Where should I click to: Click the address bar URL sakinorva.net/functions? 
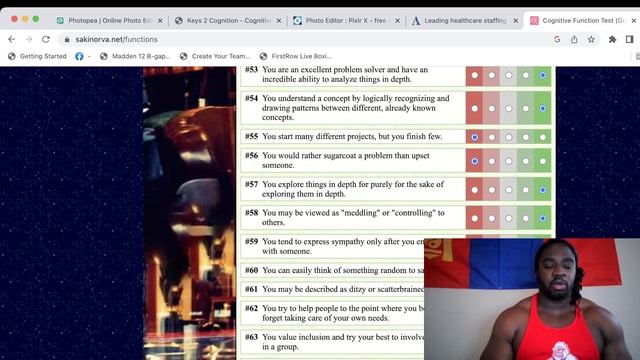[x=116, y=39]
